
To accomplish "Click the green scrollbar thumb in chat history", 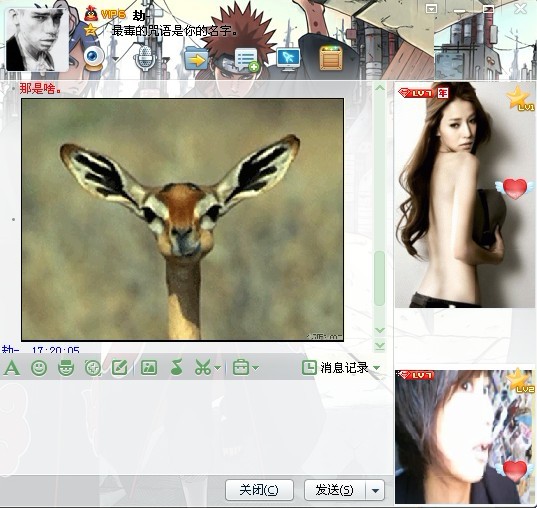I will pyautogui.click(x=379, y=278).
